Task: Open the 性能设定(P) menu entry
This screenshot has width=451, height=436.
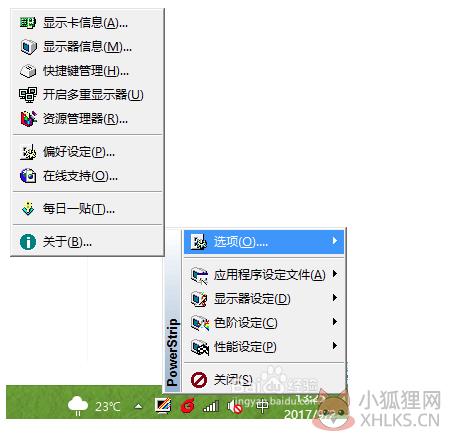Action: 264,347
